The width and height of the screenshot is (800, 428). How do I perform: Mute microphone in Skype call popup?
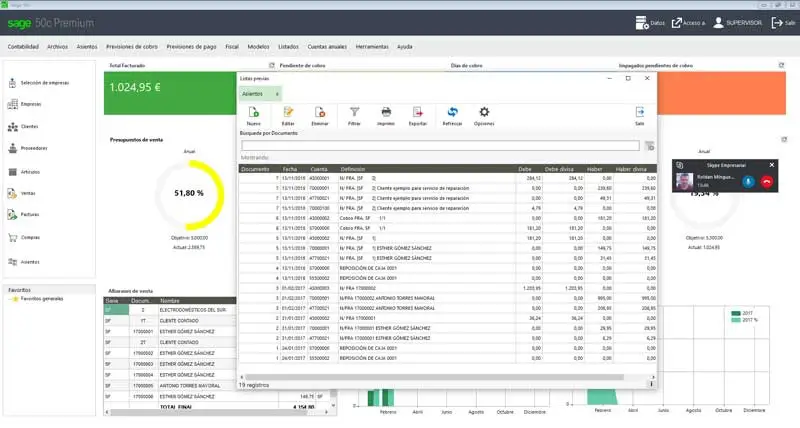(748, 182)
